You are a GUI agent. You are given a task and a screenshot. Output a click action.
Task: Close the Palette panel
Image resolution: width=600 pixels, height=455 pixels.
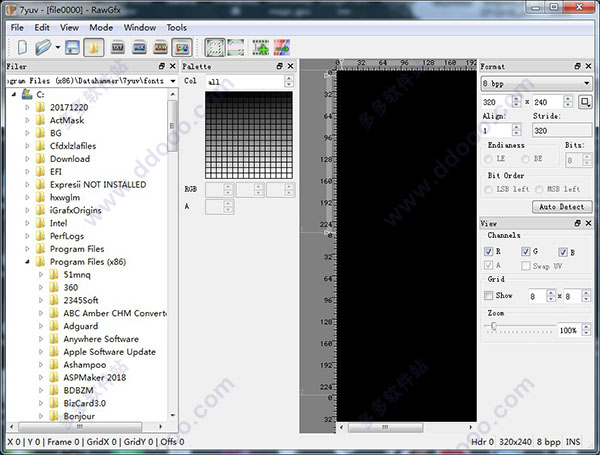pyautogui.click(x=290, y=66)
